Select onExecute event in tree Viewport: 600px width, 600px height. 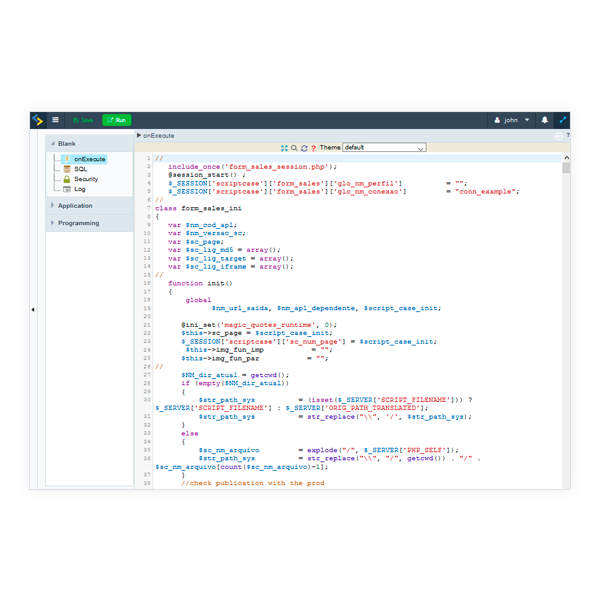(88, 159)
